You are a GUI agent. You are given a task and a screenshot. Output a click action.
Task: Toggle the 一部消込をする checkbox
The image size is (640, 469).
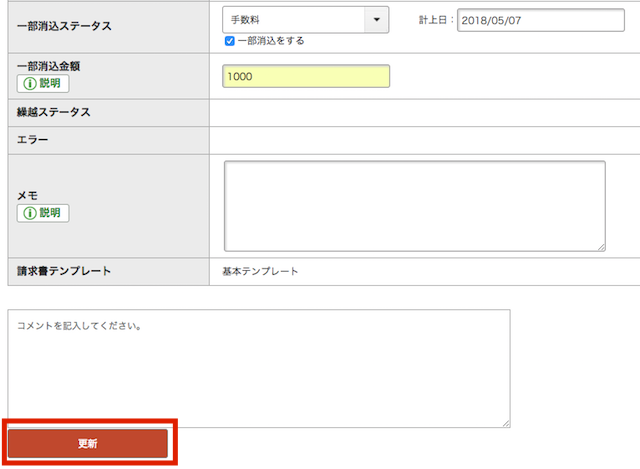230,41
